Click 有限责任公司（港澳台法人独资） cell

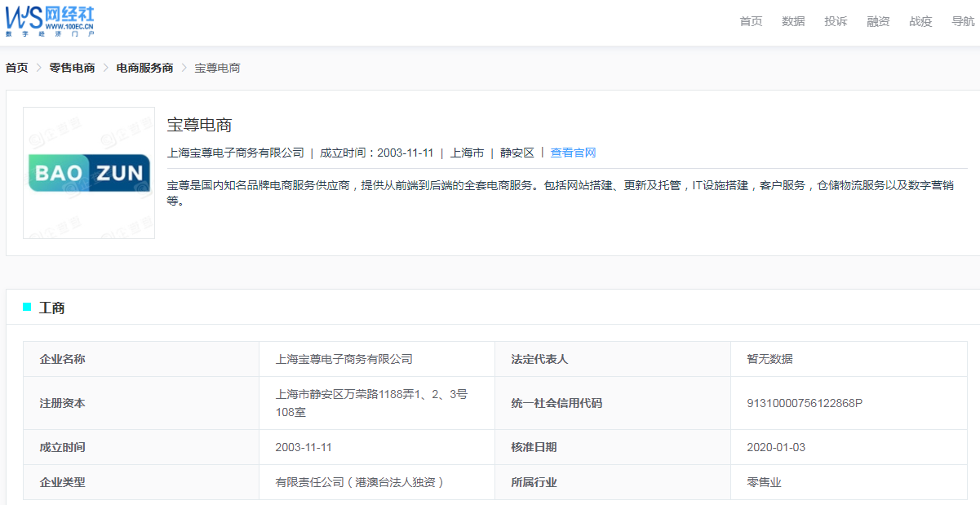coord(377,482)
